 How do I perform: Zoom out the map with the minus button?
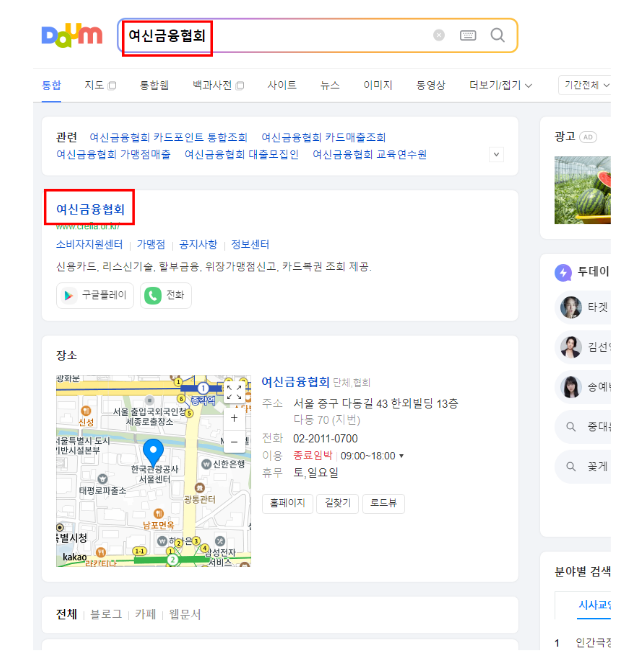234,442
